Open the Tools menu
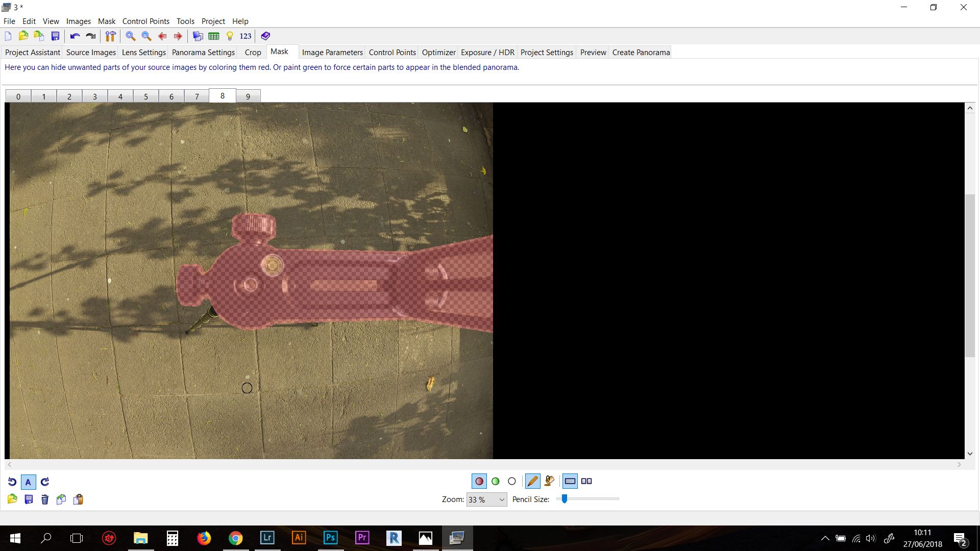 click(x=185, y=21)
